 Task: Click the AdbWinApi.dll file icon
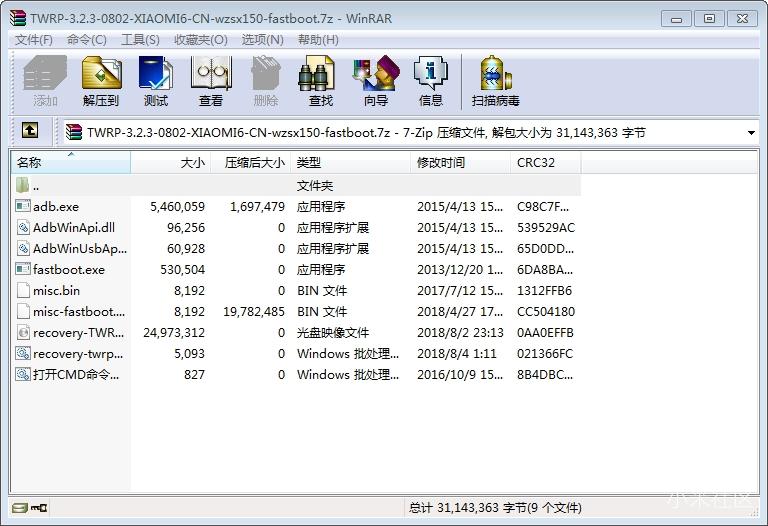click(x=23, y=227)
